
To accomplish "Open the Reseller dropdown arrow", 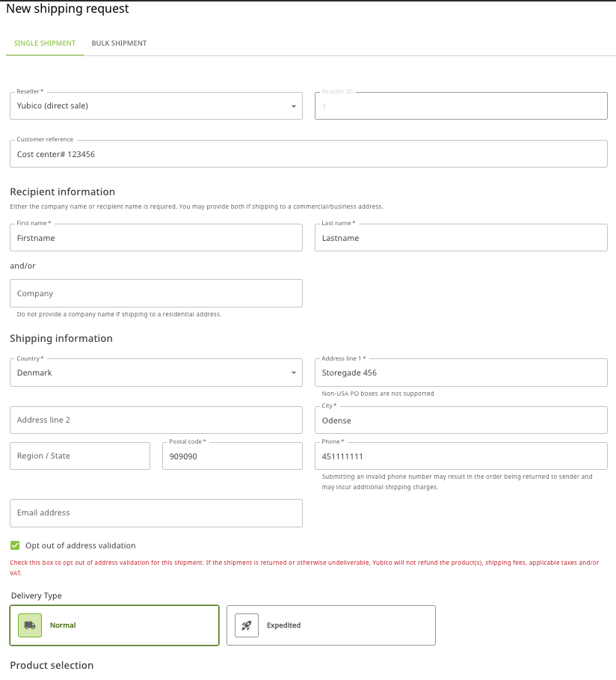I will [293, 106].
